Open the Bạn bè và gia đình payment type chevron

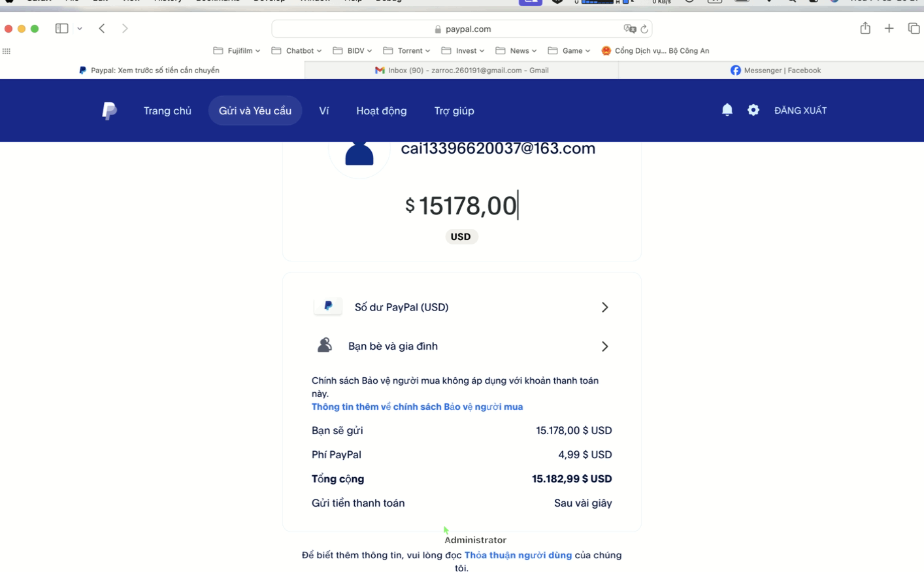(604, 346)
